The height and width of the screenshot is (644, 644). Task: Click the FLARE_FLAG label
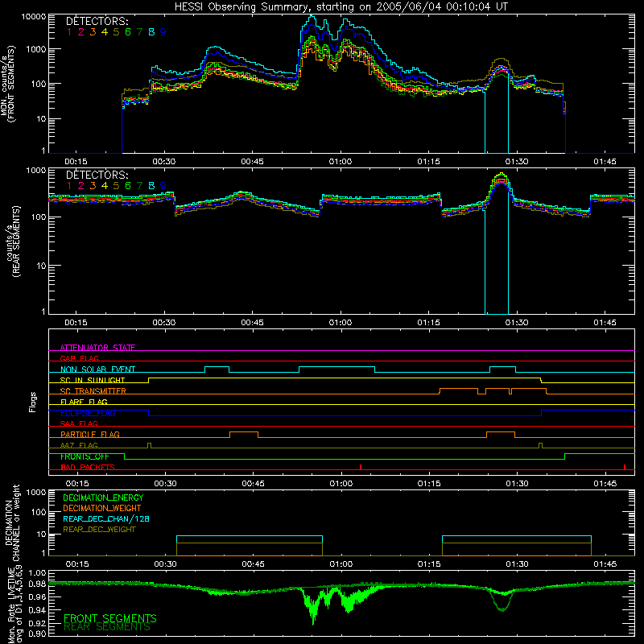[84, 402]
